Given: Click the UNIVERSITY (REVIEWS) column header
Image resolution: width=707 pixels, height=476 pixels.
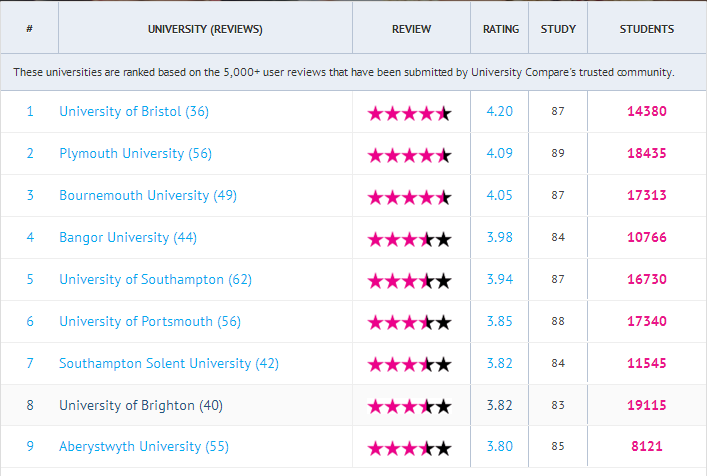Looking at the screenshot, I should [x=205, y=29].
